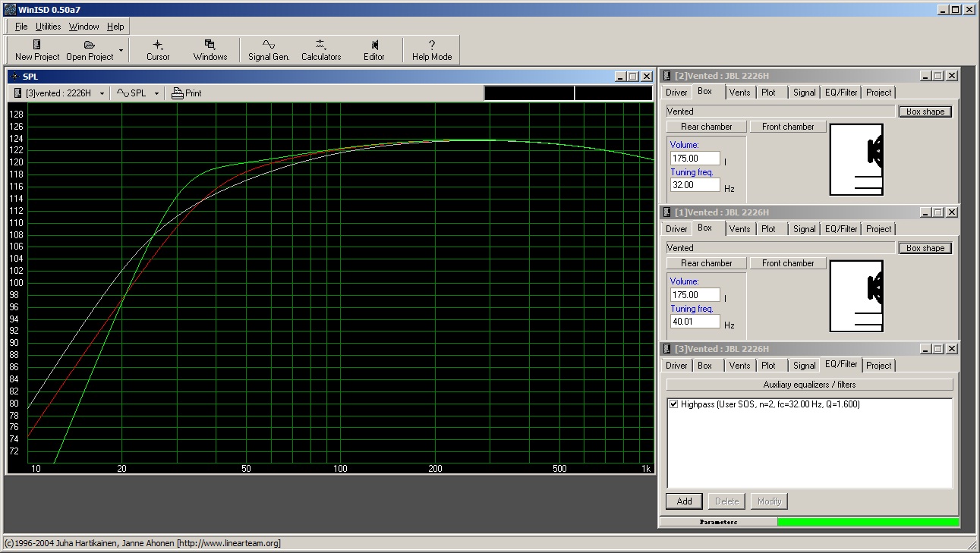Open the Calculators tool
The image size is (980, 553).
320,46
